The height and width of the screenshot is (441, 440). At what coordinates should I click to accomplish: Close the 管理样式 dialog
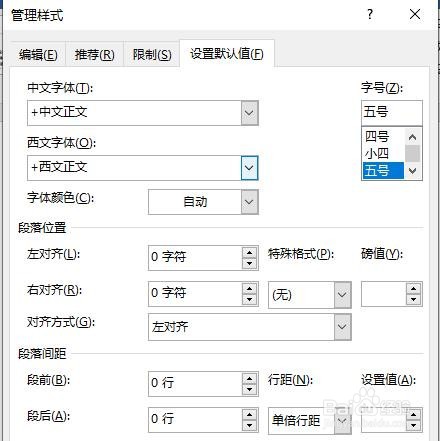click(x=415, y=14)
